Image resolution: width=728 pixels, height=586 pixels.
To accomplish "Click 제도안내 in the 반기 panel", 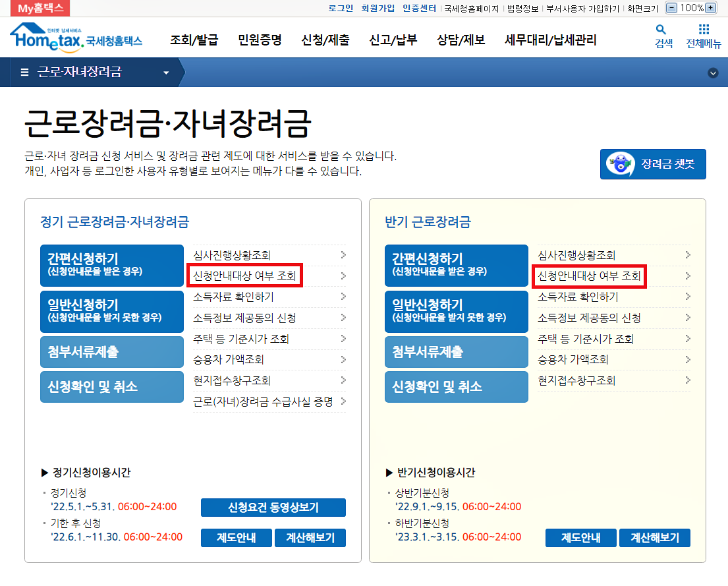I will click(581, 538).
